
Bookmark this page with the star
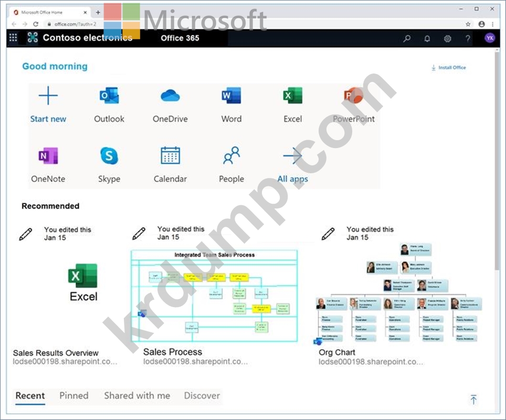coord(468,24)
